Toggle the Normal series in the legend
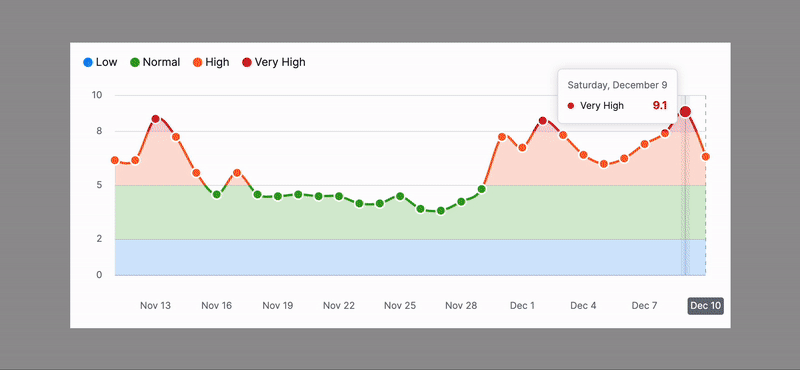Viewport: 800px width, 370px height. [155, 62]
